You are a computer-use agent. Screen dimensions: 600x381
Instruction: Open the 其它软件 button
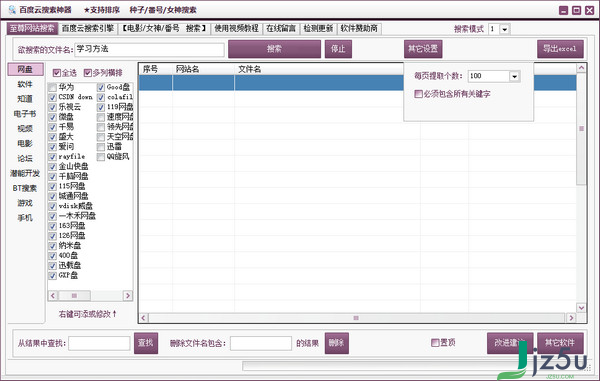coord(560,343)
